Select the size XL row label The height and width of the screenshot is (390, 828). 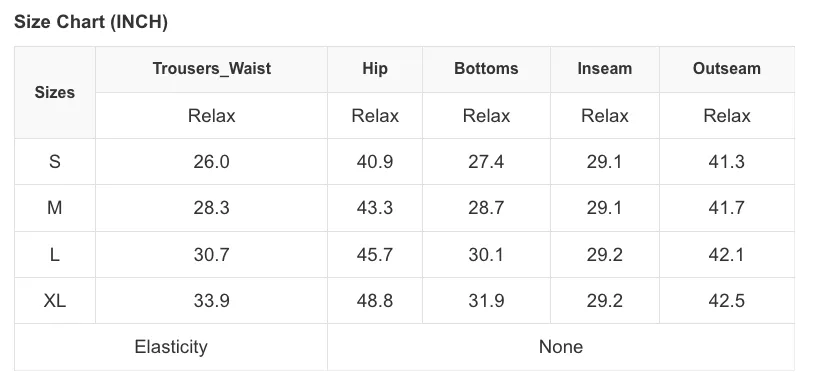(55, 301)
